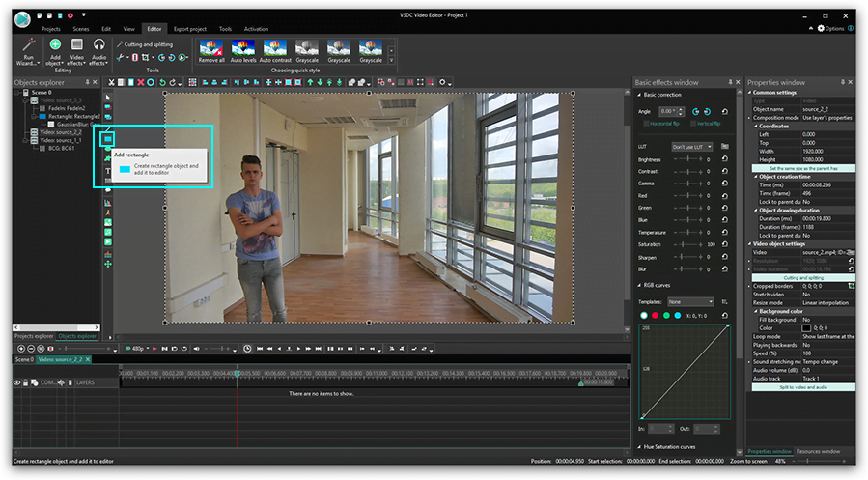The height and width of the screenshot is (480, 868).
Task: Reset the Angle value
Action: click(x=725, y=111)
